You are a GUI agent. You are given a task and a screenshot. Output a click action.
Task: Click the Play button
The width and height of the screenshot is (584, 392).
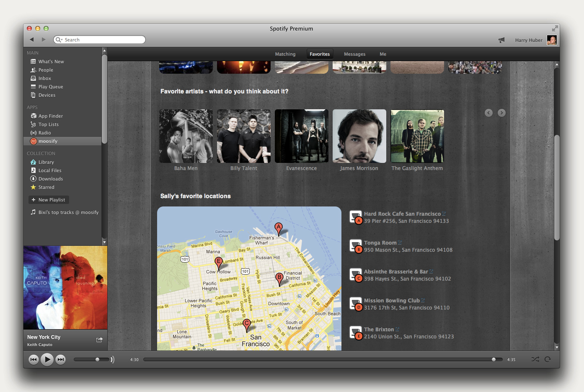click(47, 359)
